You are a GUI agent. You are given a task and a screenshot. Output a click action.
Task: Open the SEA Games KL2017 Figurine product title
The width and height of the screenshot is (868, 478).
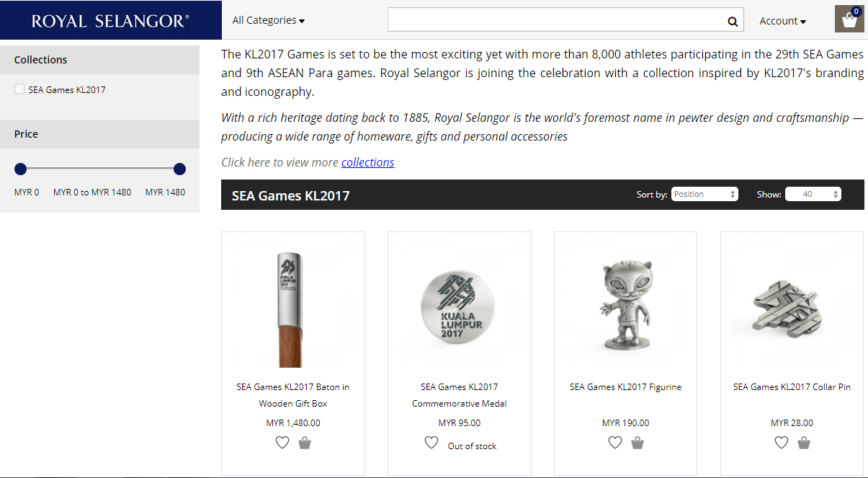coord(625,387)
